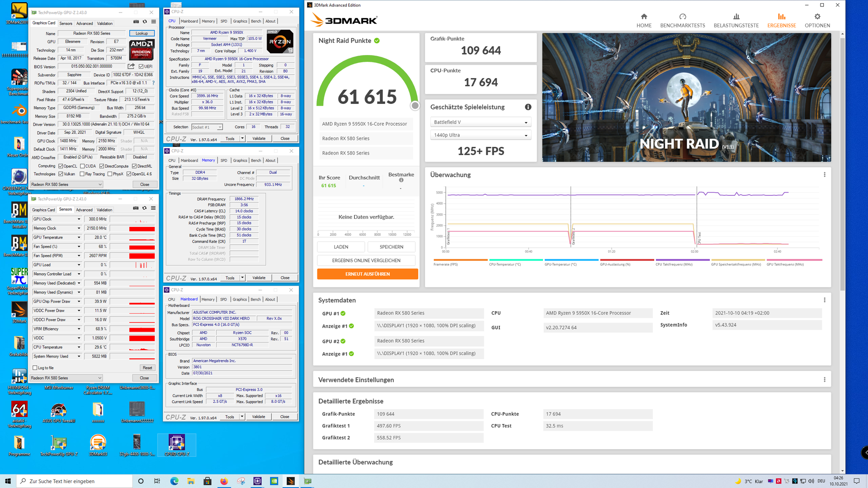Screen dimensions: 868x488
Task: Open Task View on taskbar
Action: click(157, 481)
